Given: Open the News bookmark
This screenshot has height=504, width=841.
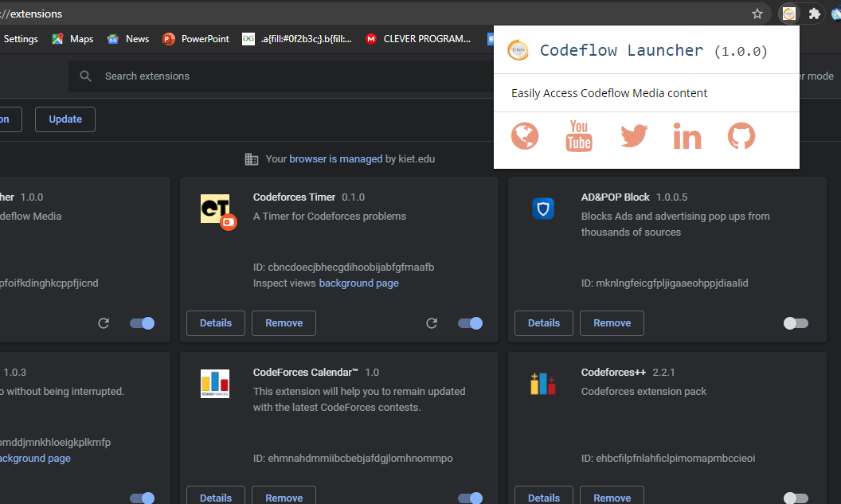Looking at the screenshot, I should [x=129, y=39].
